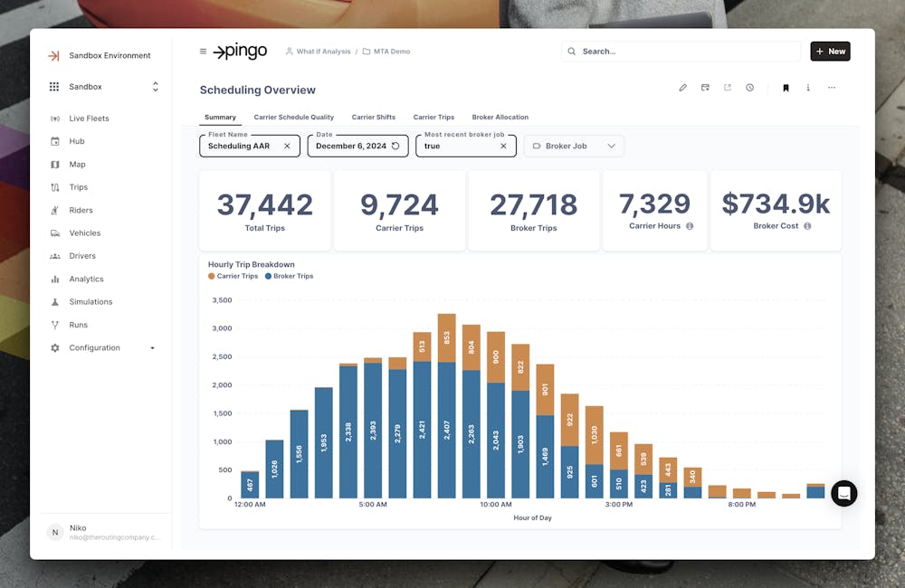
Task: Click the Broker Cost info icon
Action: (x=807, y=226)
